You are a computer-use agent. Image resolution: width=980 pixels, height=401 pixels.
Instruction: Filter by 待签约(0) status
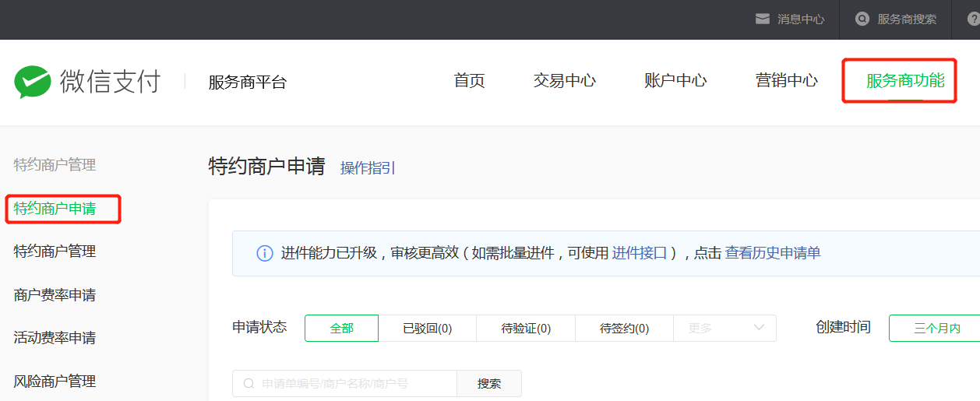pos(624,329)
